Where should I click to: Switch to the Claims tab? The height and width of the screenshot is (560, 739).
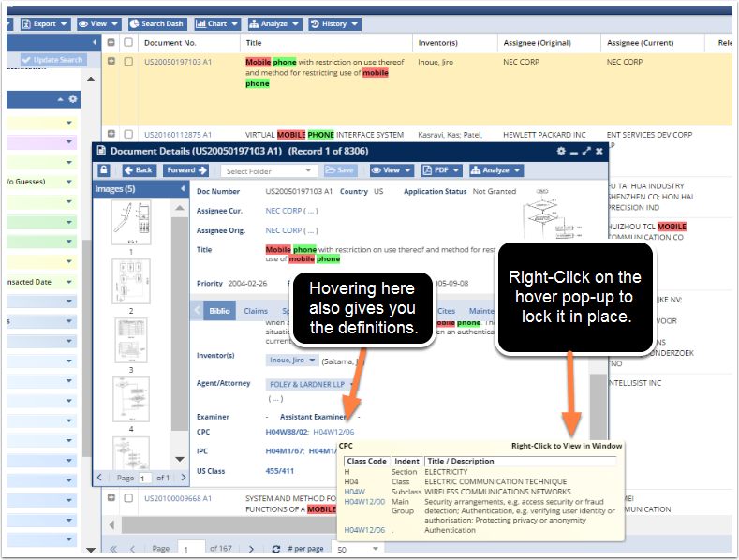(256, 311)
